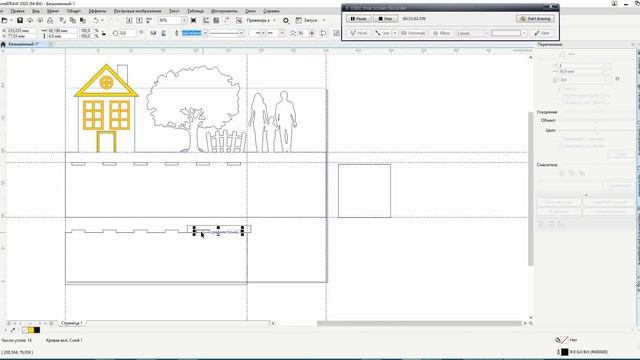Click the Import icon next to the zoom box
The width and height of the screenshot is (640, 360).
coord(129,20)
